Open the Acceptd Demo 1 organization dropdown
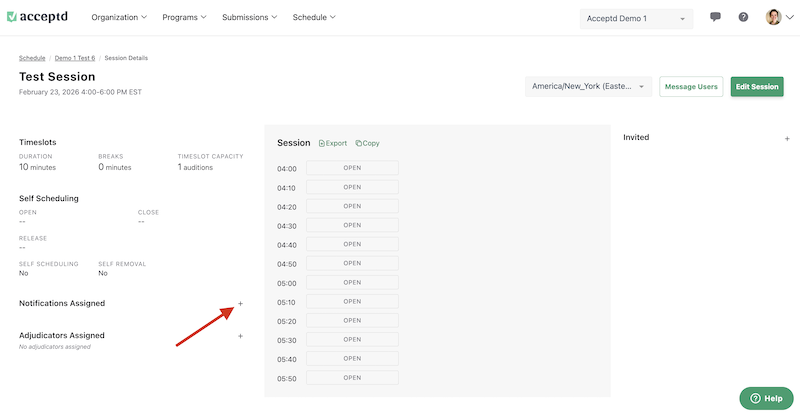 pos(636,18)
